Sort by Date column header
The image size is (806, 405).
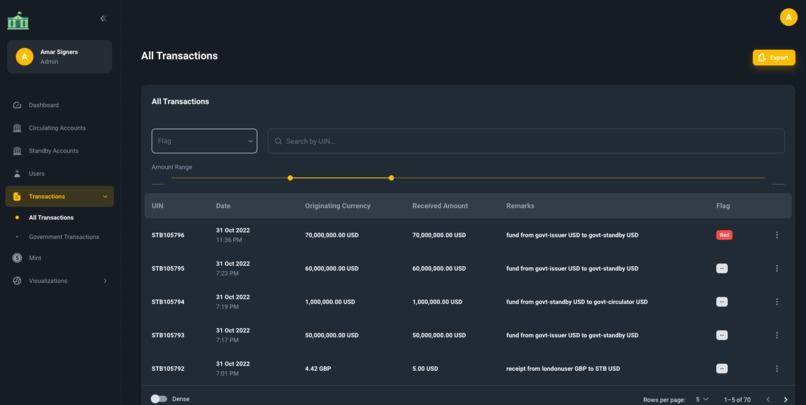(223, 206)
